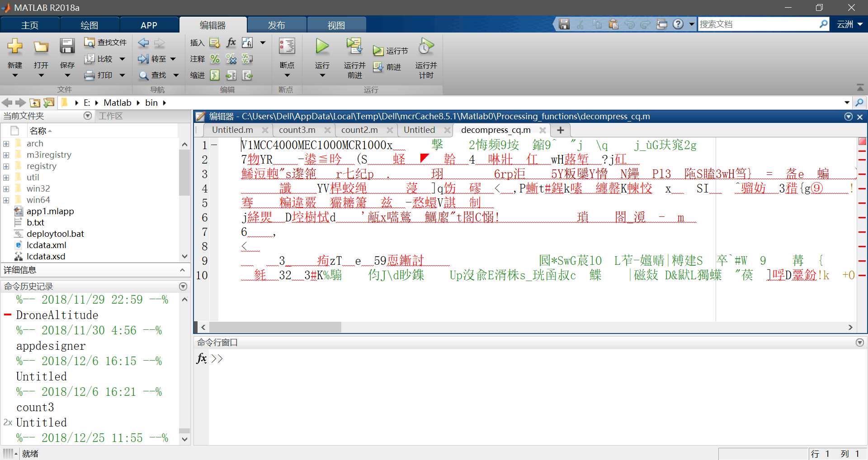Click the smart indent icon
The height and width of the screenshot is (460, 868).
coord(215,75)
